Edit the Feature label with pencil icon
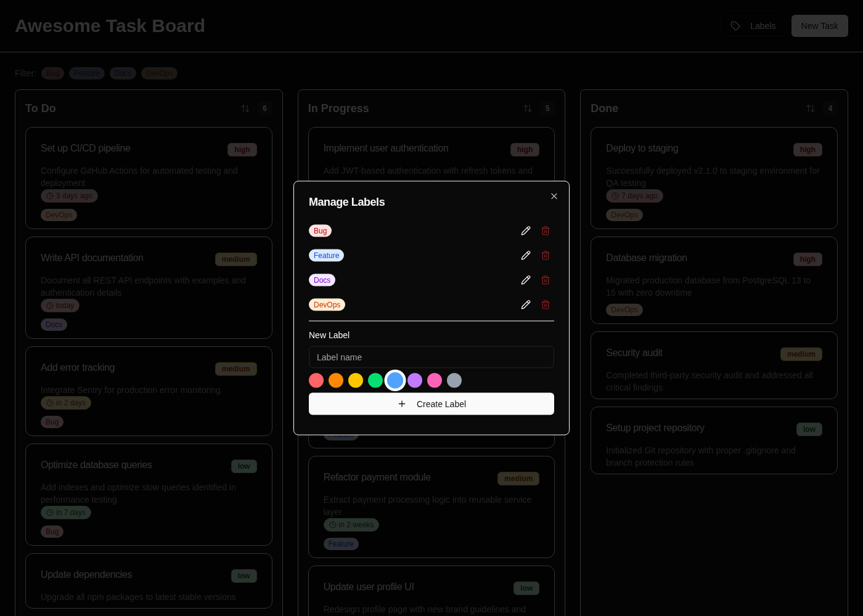The width and height of the screenshot is (863, 616). click(526, 256)
